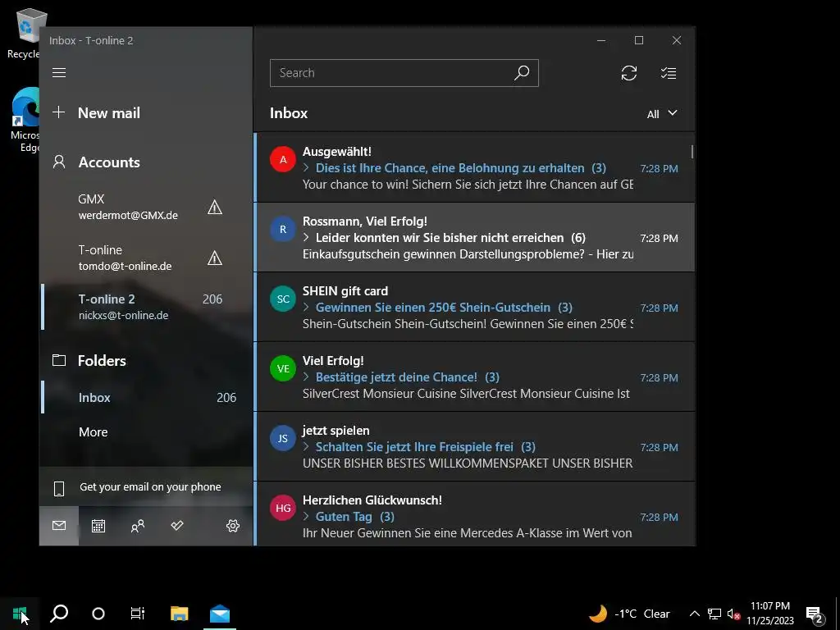
Task: Sync this view refresh icon
Action: pos(629,73)
